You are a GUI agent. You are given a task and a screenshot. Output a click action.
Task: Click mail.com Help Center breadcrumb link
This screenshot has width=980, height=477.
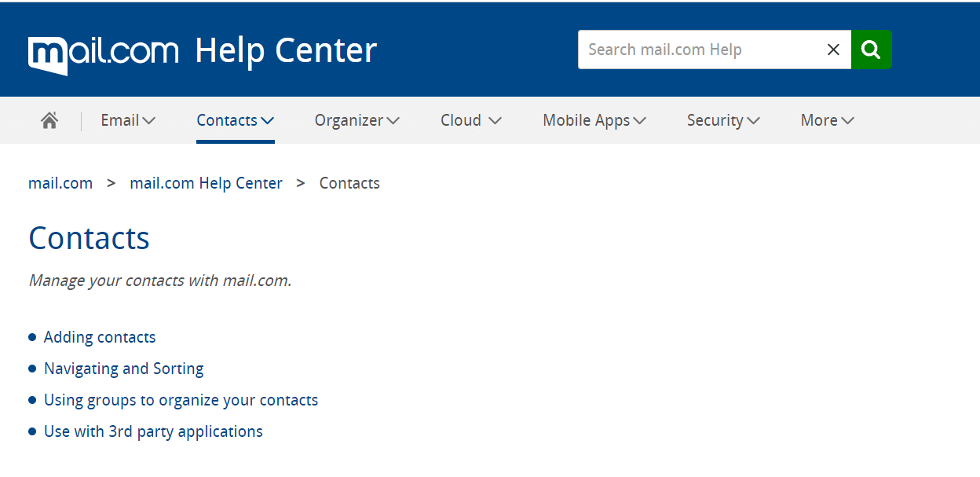click(x=206, y=183)
